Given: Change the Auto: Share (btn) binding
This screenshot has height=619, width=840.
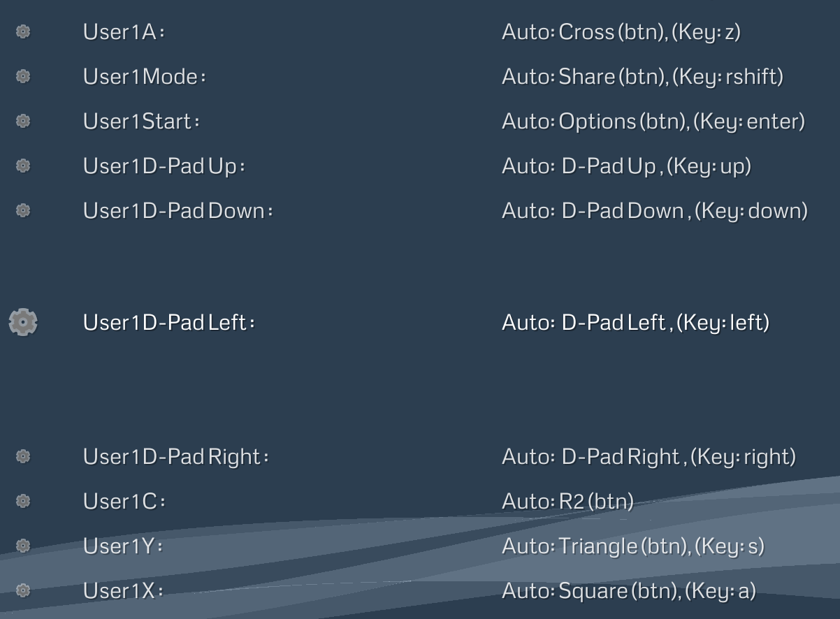Looking at the screenshot, I should point(642,77).
